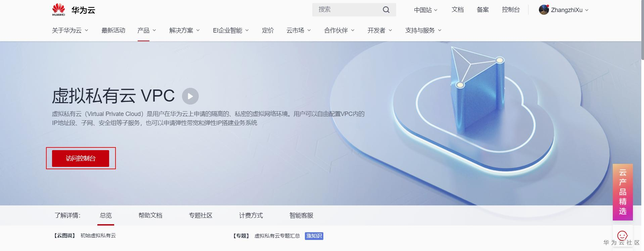Open the 云产品精选 side banner
644x251 pixels.
coord(623,192)
